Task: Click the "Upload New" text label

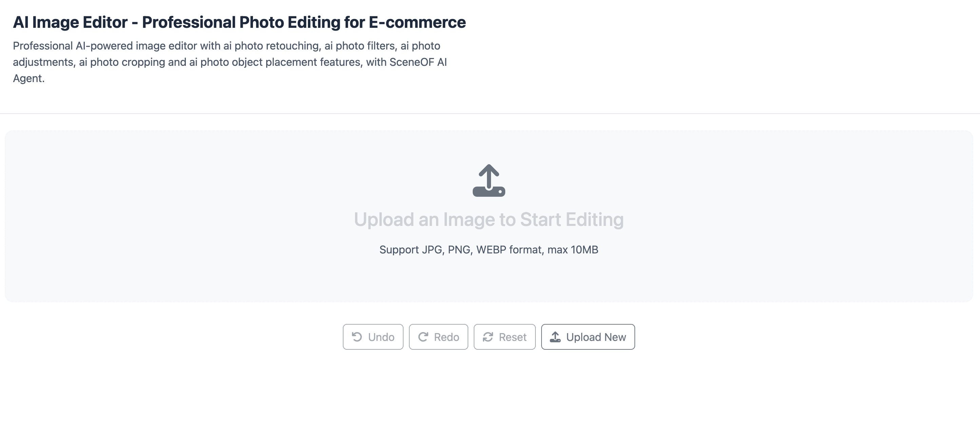Action: (x=596, y=337)
